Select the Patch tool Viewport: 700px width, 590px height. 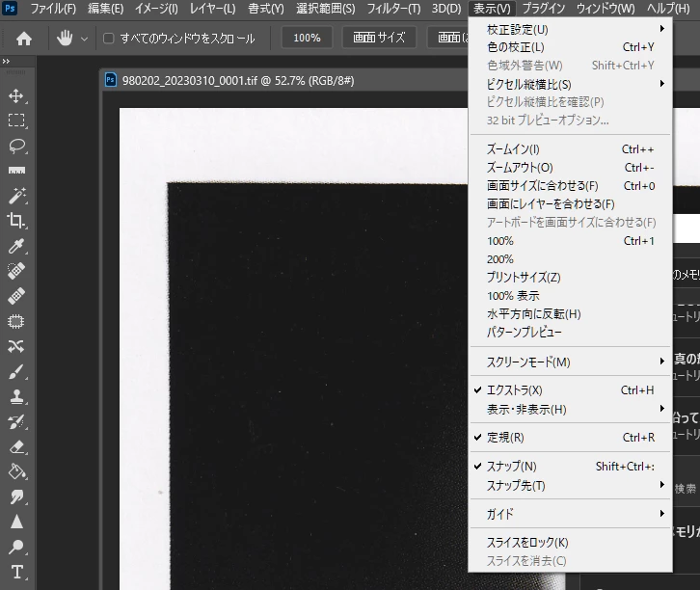[16, 321]
